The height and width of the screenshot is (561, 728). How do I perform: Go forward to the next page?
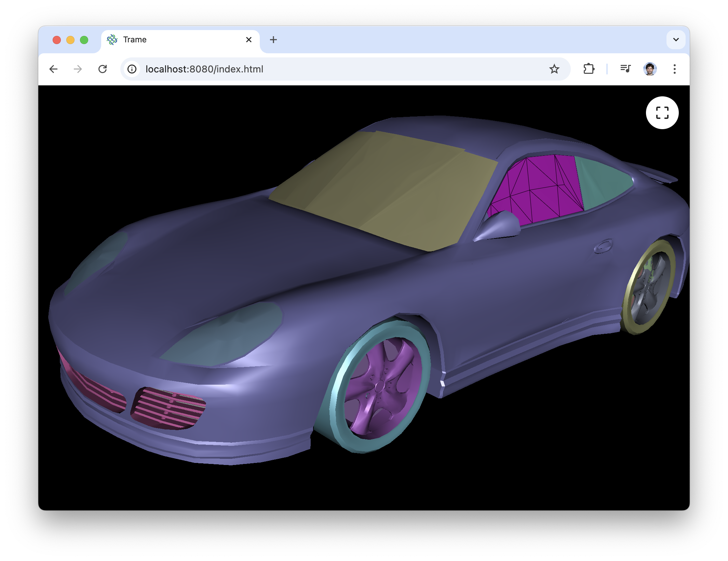point(78,69)
